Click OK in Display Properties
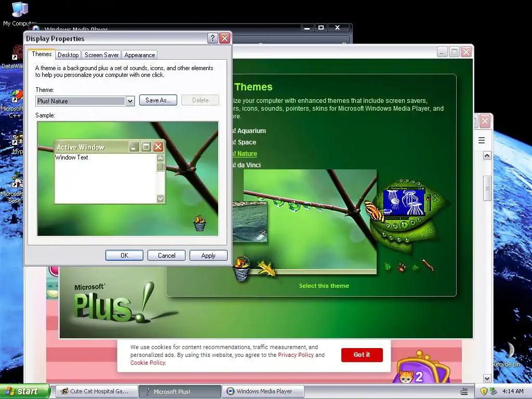This screenshot has width=532, height=399. [x=124, y=256]
